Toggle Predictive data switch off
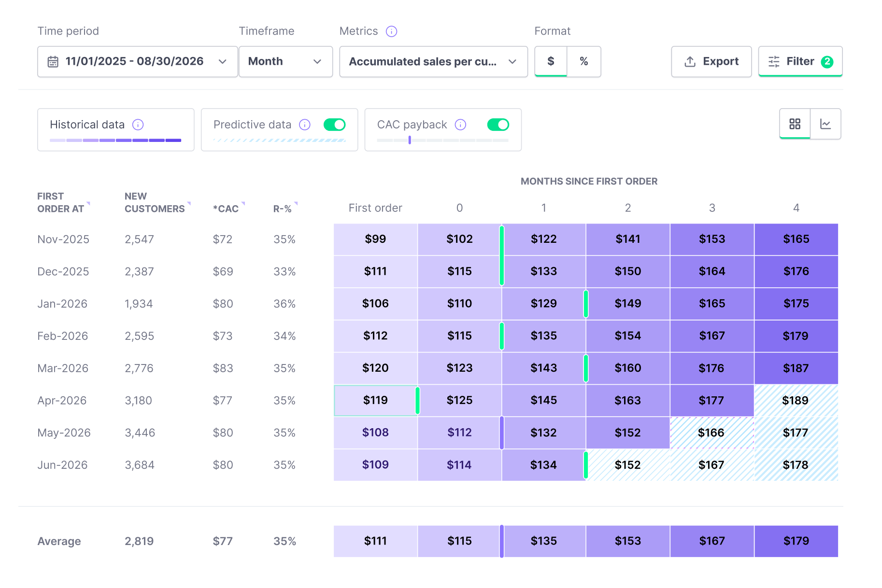 (335, 125)
